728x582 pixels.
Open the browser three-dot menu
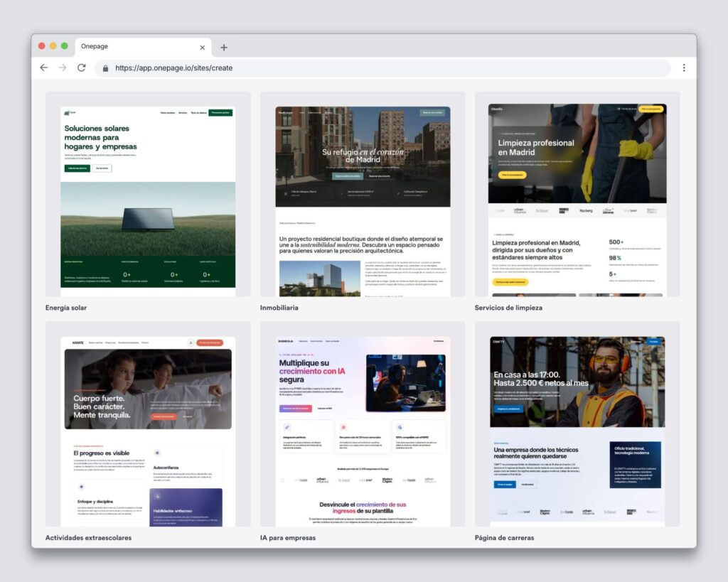684,68
